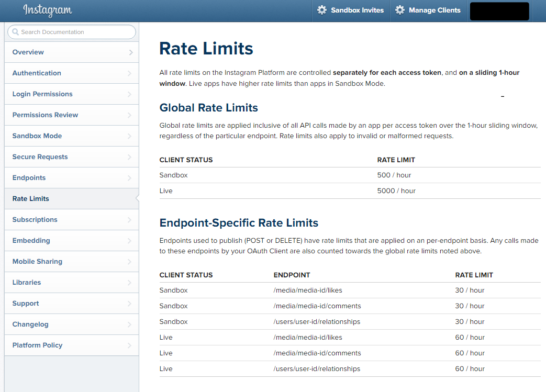Click Live row in global limits table

[350, 191]
